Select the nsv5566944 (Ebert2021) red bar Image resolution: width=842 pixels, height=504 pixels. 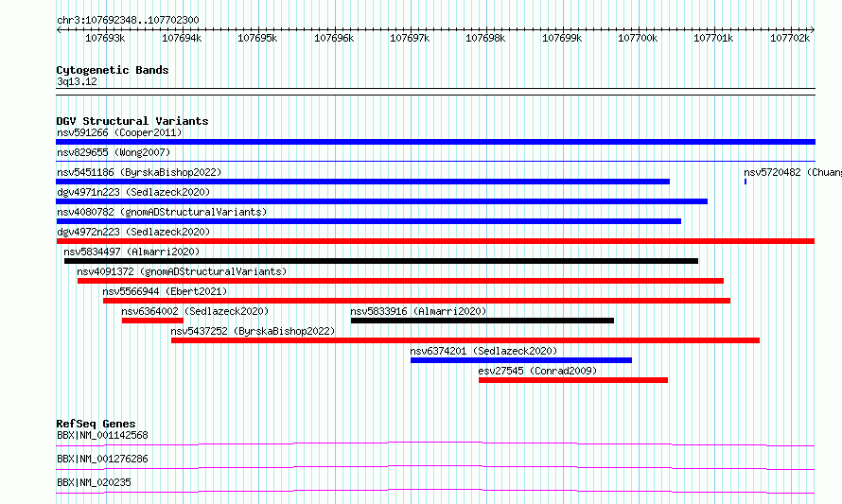[416, 301]
